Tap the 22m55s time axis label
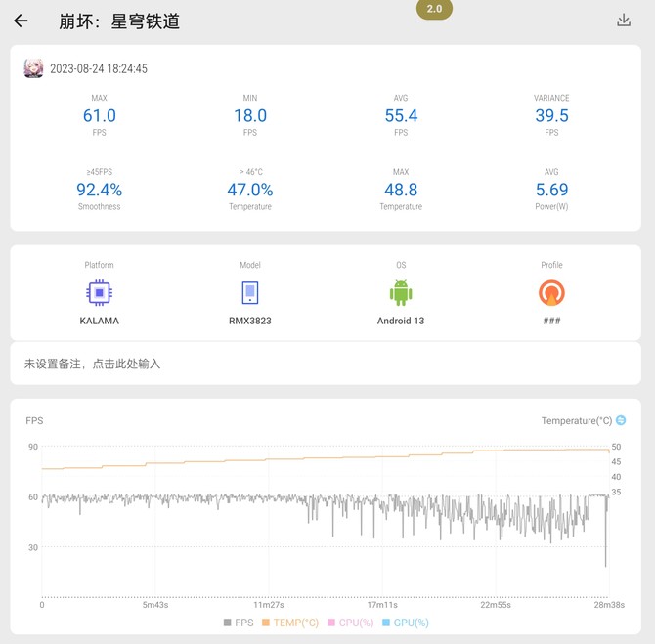 (x=496, y=605)
